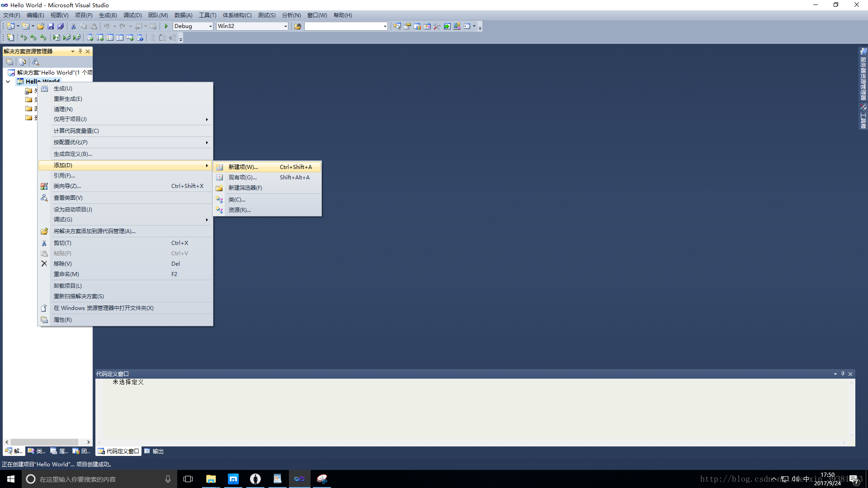Open File Explorer from the taskbar
868x488 pixels.
click(211, 479)
